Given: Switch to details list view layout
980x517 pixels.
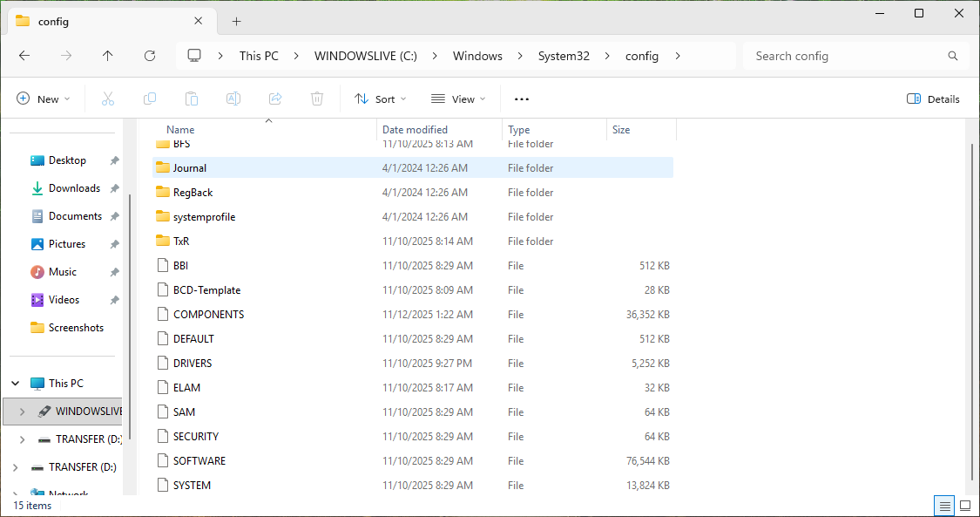Looking at the screenshot, I should click(x=943, y=506).
